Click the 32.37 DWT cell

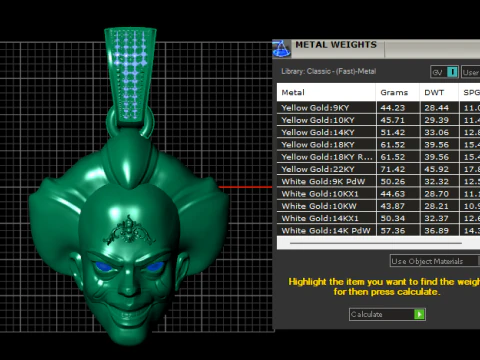[439, 219]
